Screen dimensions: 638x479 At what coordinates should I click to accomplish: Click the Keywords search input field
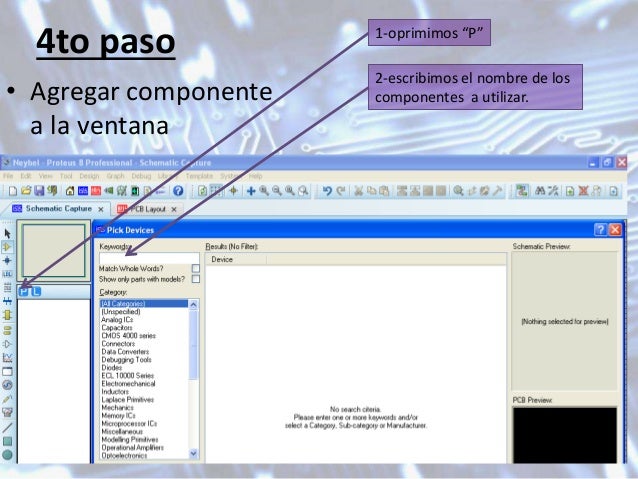[x=149, y=258]
